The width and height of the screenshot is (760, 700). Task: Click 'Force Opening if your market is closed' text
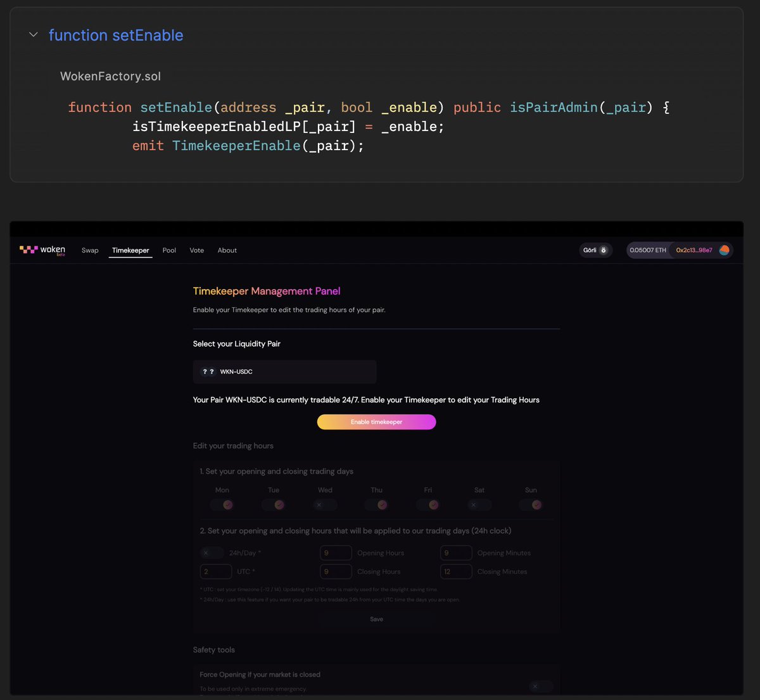260,675
